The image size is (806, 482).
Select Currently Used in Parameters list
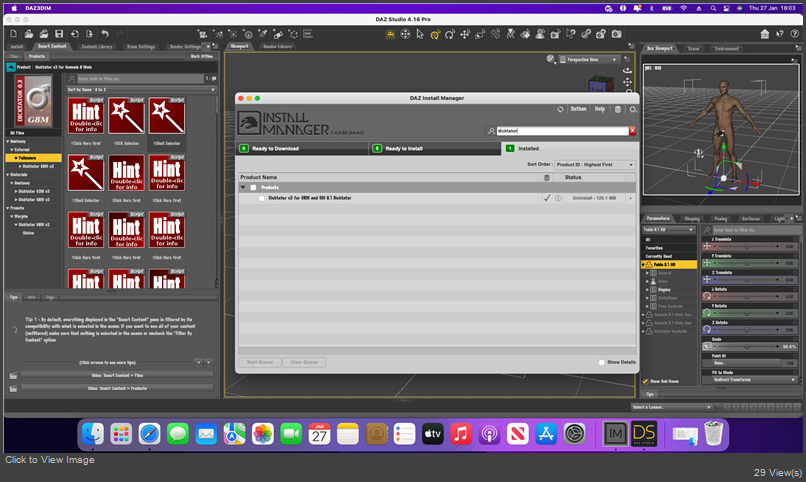[x=669, y=256]
